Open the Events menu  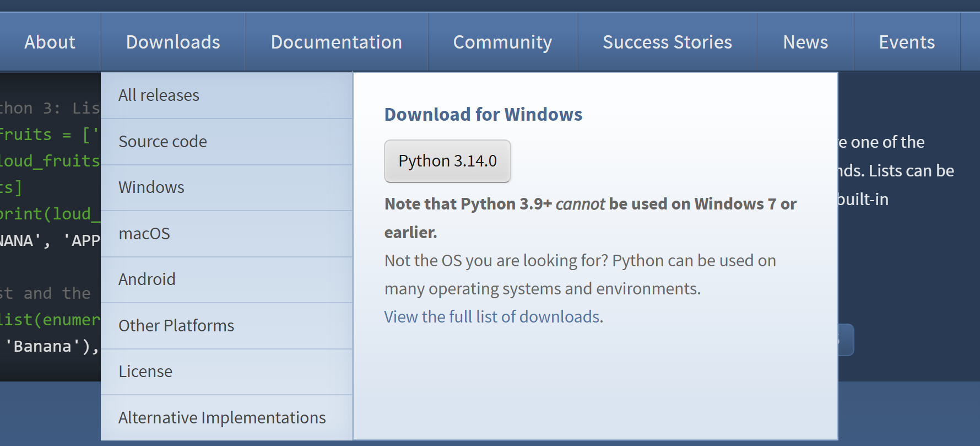click(x=907, y=42)
